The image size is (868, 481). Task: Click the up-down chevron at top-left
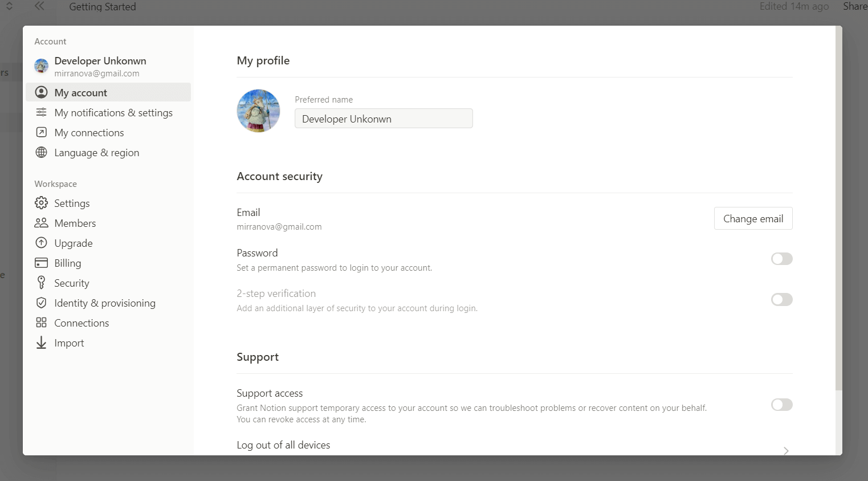point(9,6)
